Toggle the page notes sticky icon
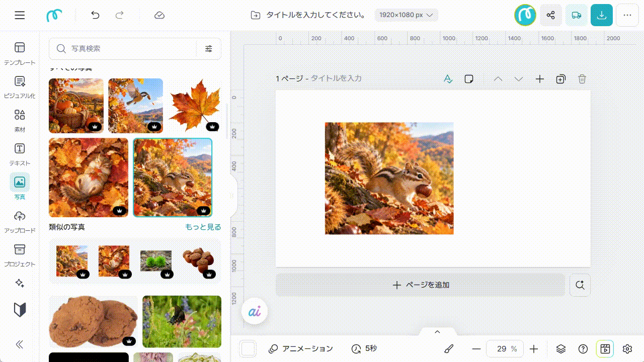 coord(469,79)
